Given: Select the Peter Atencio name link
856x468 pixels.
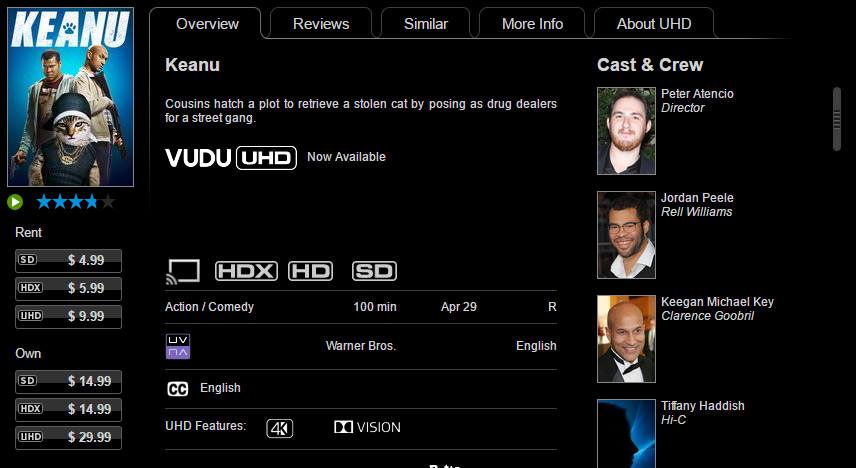Looking at the screenshot, I should tap(697, 94).
